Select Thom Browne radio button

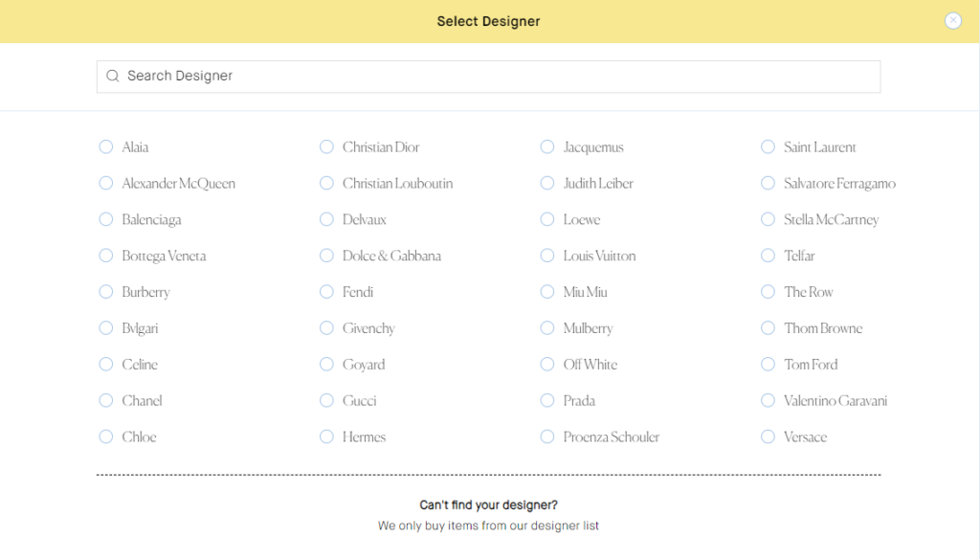768,328
